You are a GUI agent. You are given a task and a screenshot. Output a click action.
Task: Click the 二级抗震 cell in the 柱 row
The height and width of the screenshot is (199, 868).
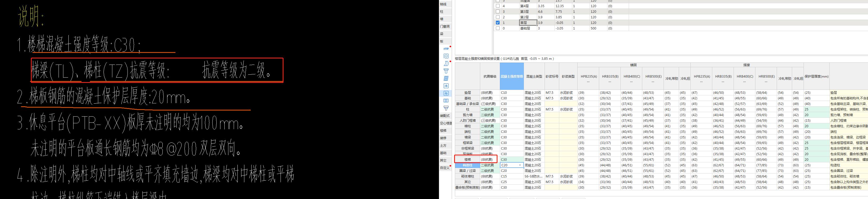tap(490, 109)
